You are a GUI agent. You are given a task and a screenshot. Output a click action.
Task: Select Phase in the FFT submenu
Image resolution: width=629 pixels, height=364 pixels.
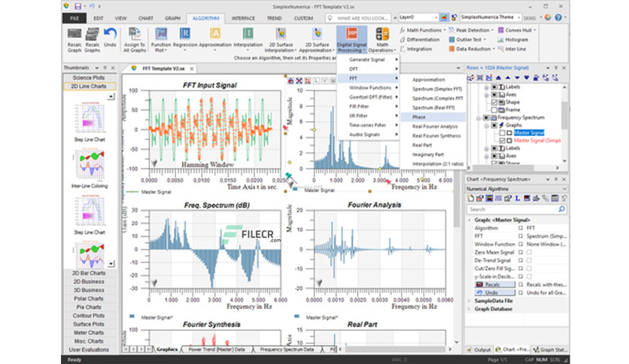point(433,117)
